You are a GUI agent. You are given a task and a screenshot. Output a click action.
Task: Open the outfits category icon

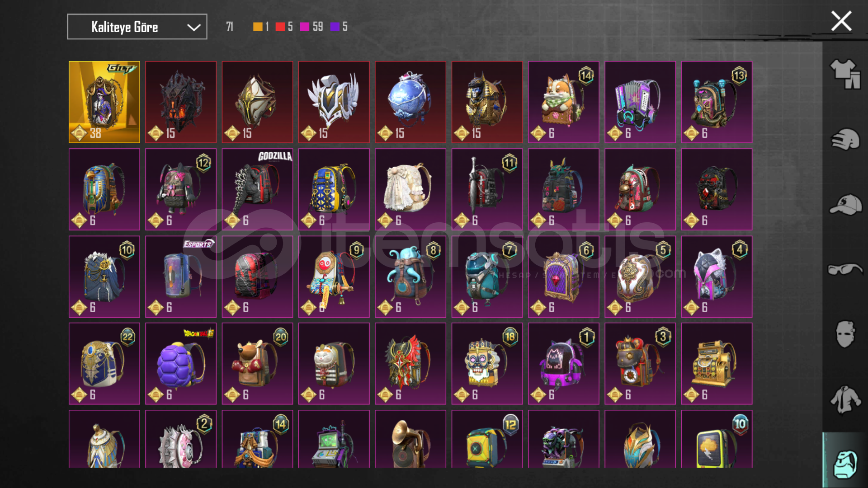[x=845, y=74]
